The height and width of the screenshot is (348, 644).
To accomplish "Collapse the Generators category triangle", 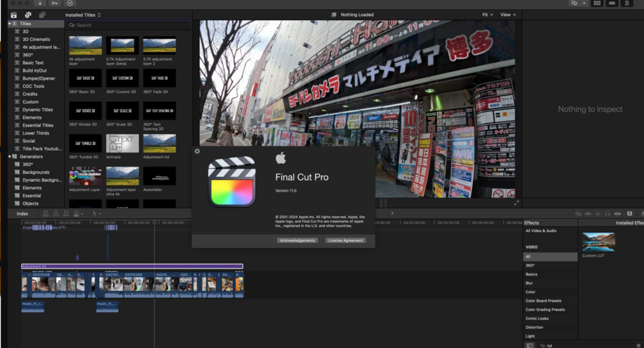I will click(10, 156).
